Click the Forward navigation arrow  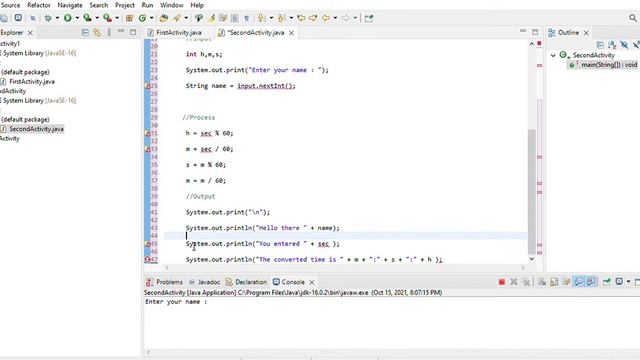tap(346, 18)
